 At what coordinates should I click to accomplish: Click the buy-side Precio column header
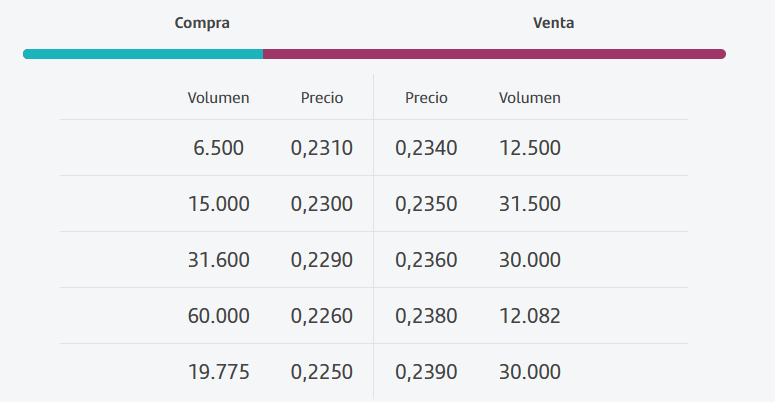322,98
